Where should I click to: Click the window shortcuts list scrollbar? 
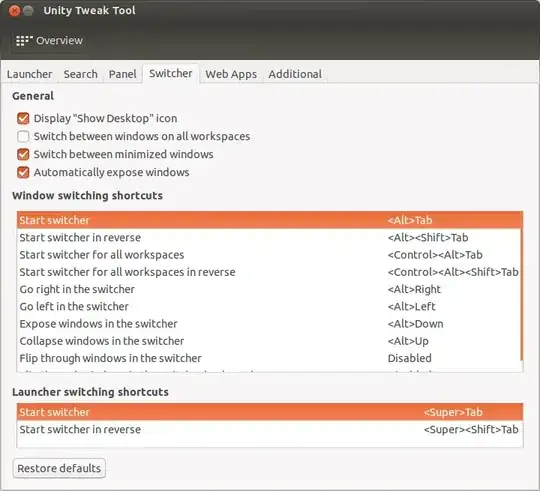click(x=522, y=286)
